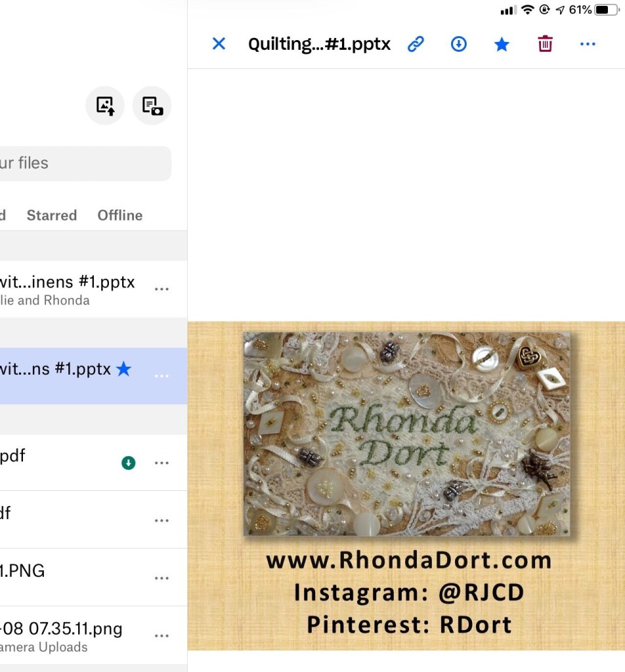Tap the scan document icon
The image size is (625, 672).
pyautogui.click(x=152, y=106)
